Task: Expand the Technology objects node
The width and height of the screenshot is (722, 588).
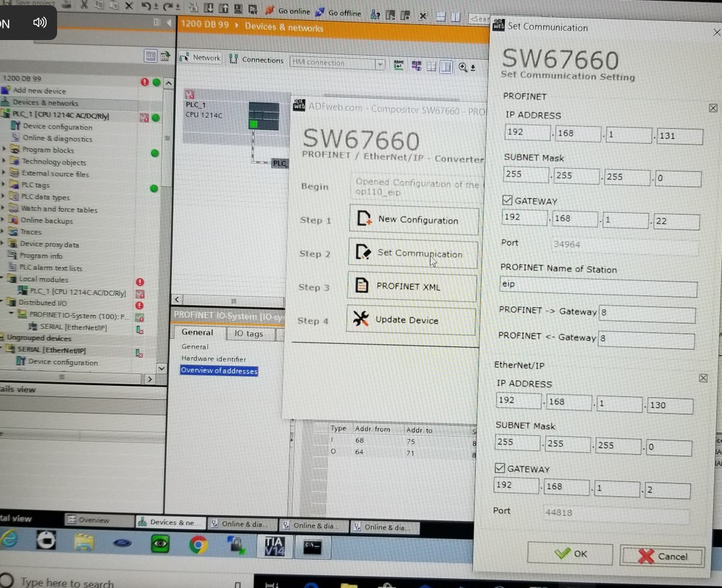Action: [x=4, y=161]
